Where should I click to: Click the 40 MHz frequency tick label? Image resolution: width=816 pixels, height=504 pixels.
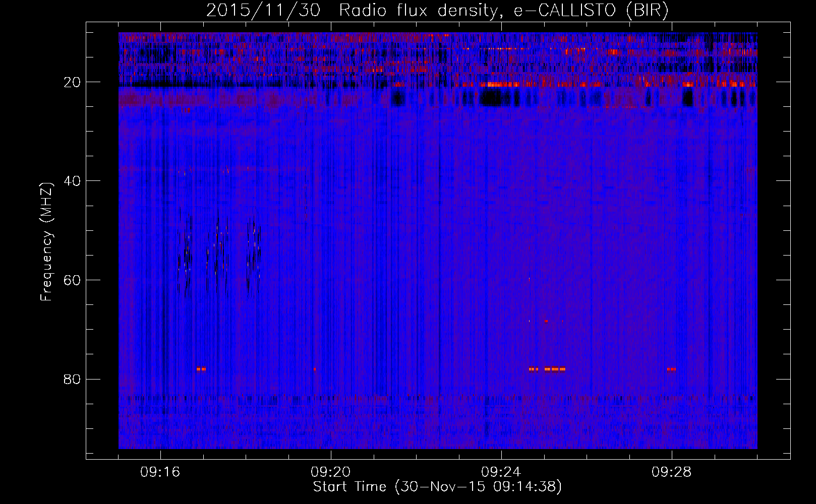[x=73, y=181]
